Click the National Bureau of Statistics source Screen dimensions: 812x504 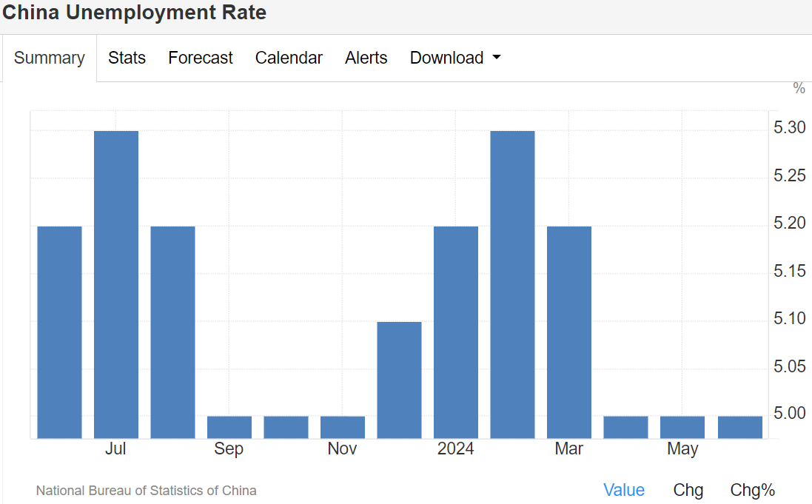pos(146,490)
